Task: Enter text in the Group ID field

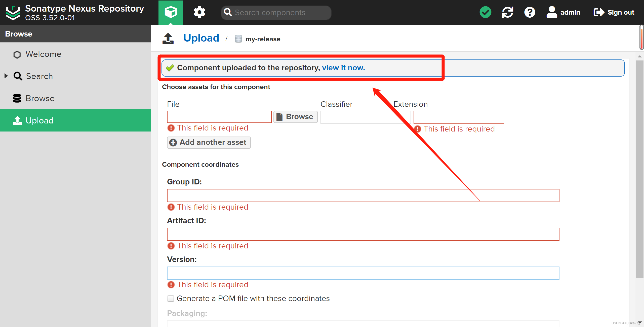Action: point(363,195)
